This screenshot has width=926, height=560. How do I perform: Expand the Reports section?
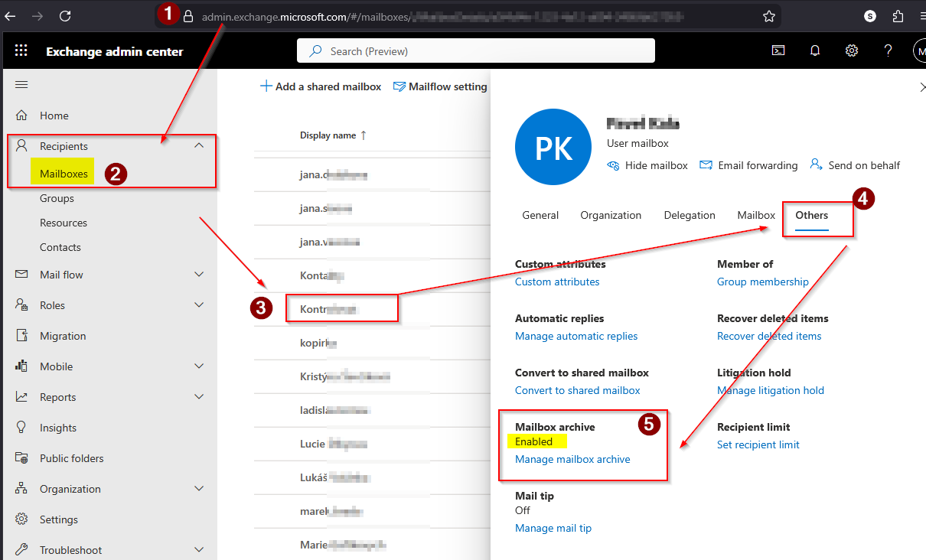(199, 397)
